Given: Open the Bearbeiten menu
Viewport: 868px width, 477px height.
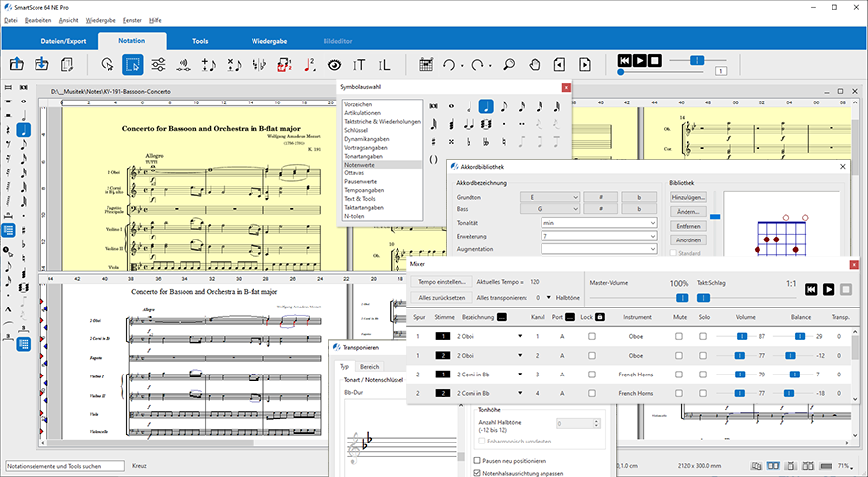Looking at the screenshot, I should coord(39,20).
